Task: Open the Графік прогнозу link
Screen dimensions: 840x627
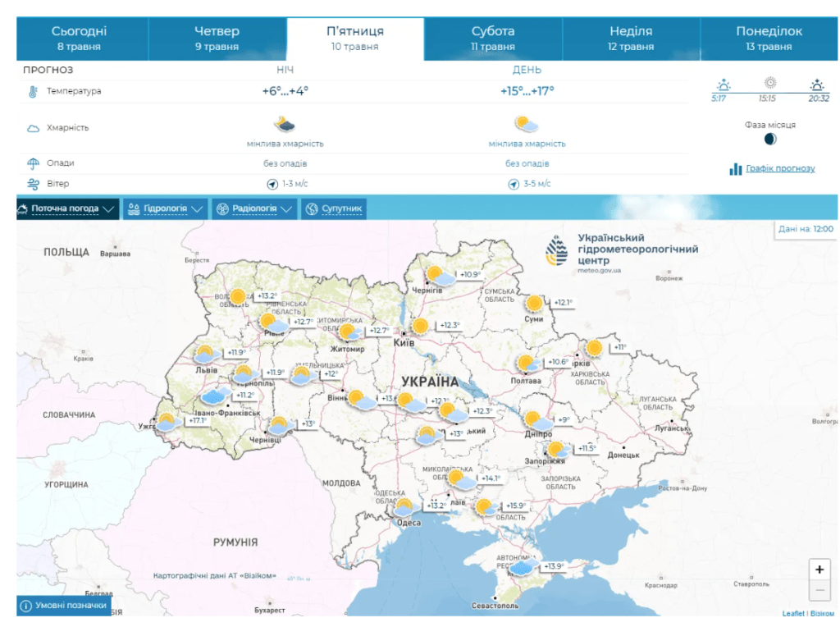Action: click(780, 168)
